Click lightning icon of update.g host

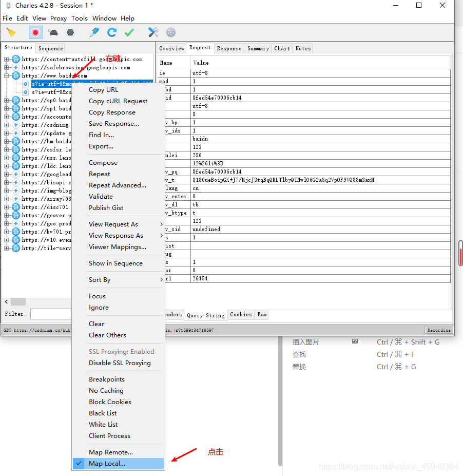tap(16, 133)
